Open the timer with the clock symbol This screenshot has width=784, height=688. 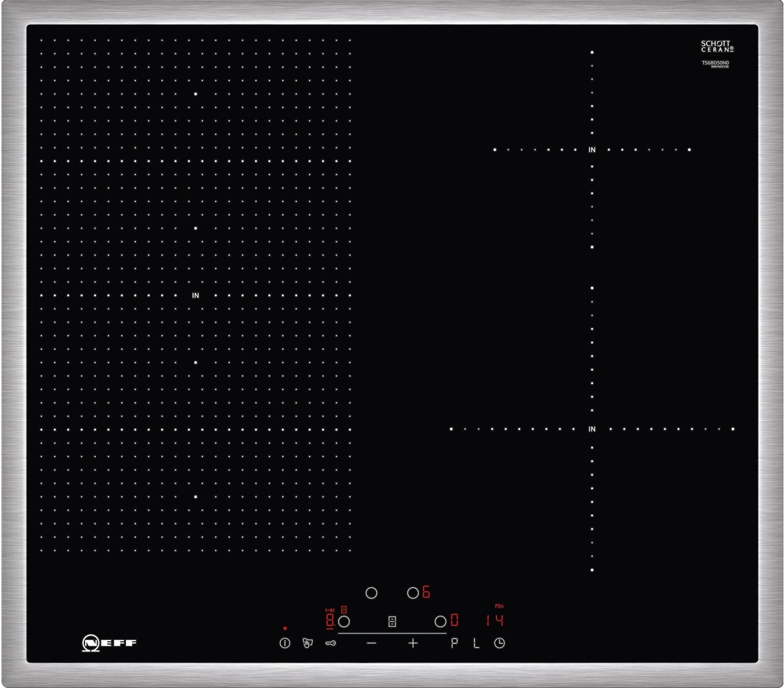tap(499, 643)
